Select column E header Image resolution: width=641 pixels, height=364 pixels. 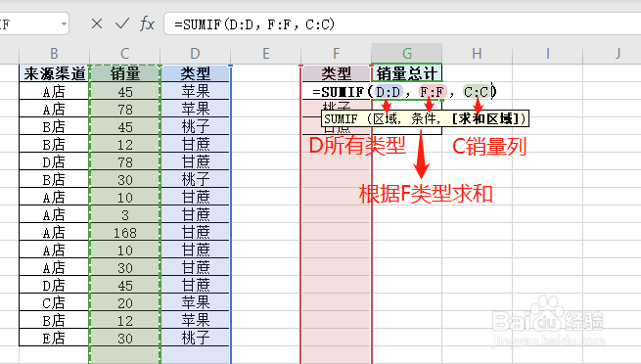[266, 54]
